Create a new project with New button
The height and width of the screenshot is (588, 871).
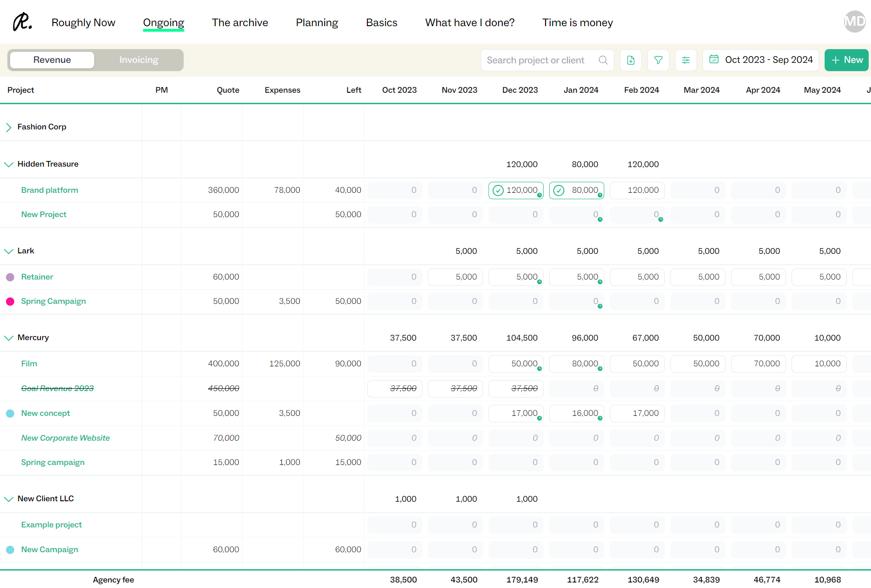click(x=846, y=60)
